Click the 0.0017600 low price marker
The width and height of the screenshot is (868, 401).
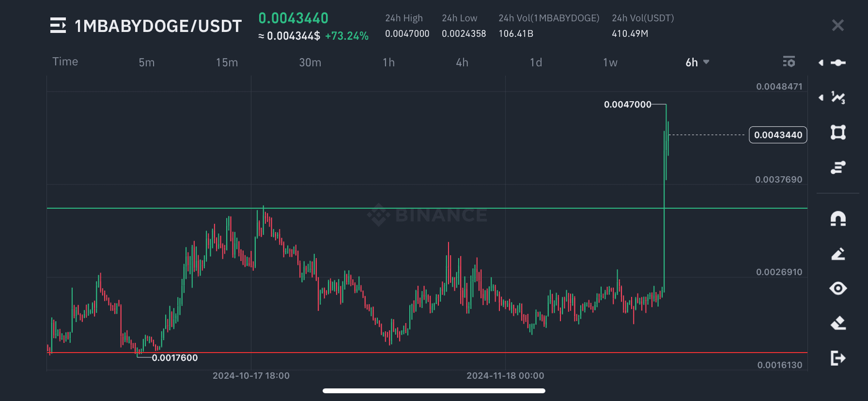175,358
